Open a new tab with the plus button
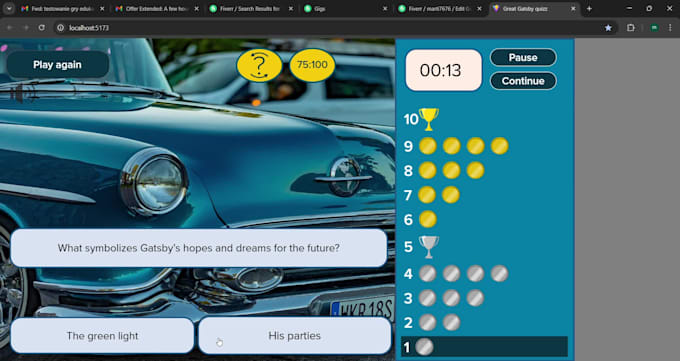680x361 pixels. pyautogui.click(x=589, y=9)
